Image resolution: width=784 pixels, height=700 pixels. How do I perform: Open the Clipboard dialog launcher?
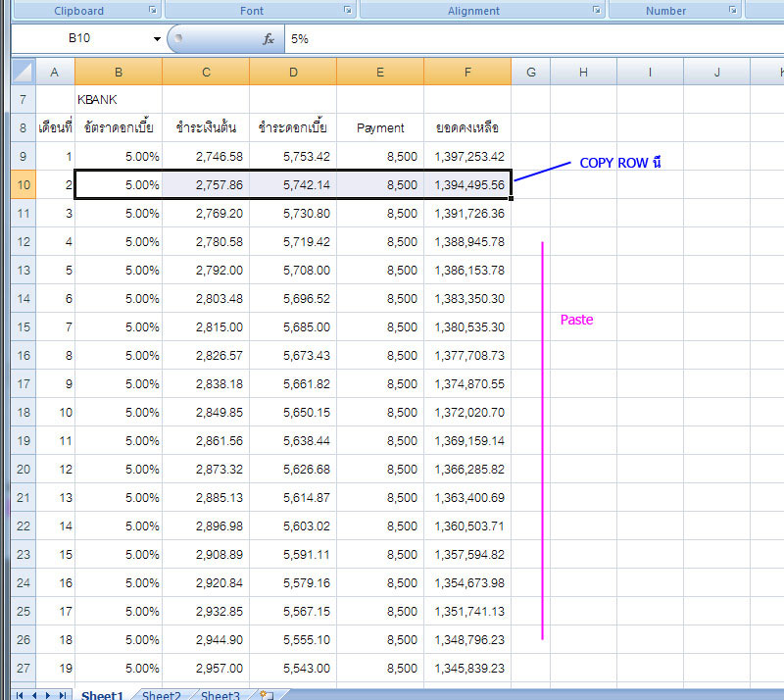(152, 10)
